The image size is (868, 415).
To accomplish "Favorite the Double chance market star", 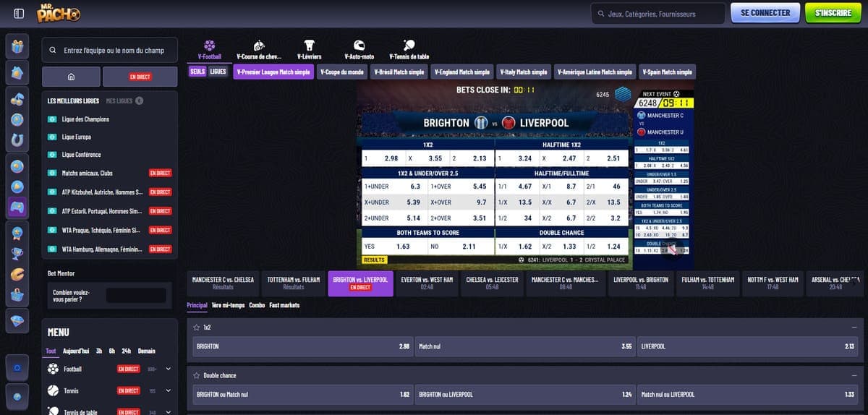I will (x=197, y=375).
